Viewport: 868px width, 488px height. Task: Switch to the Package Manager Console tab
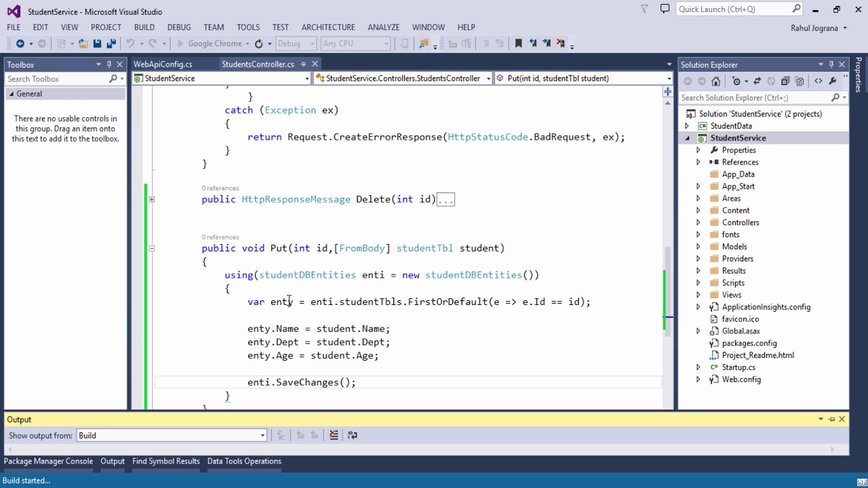[x=49, y=461]
